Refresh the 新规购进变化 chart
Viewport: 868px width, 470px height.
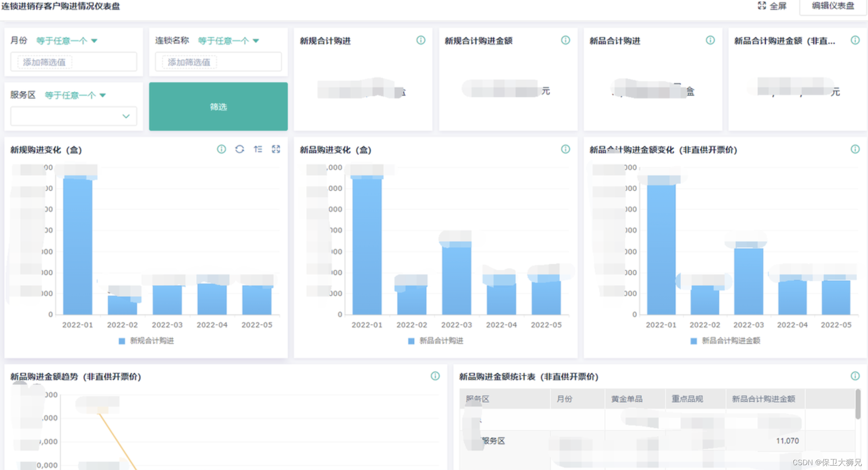pyautogui.click(x=240, y=150)
